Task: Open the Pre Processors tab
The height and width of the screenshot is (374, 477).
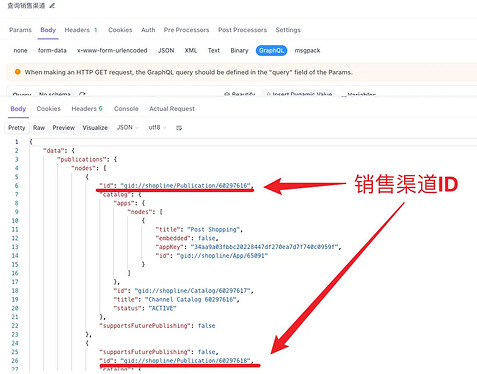Action: [186, 30]
